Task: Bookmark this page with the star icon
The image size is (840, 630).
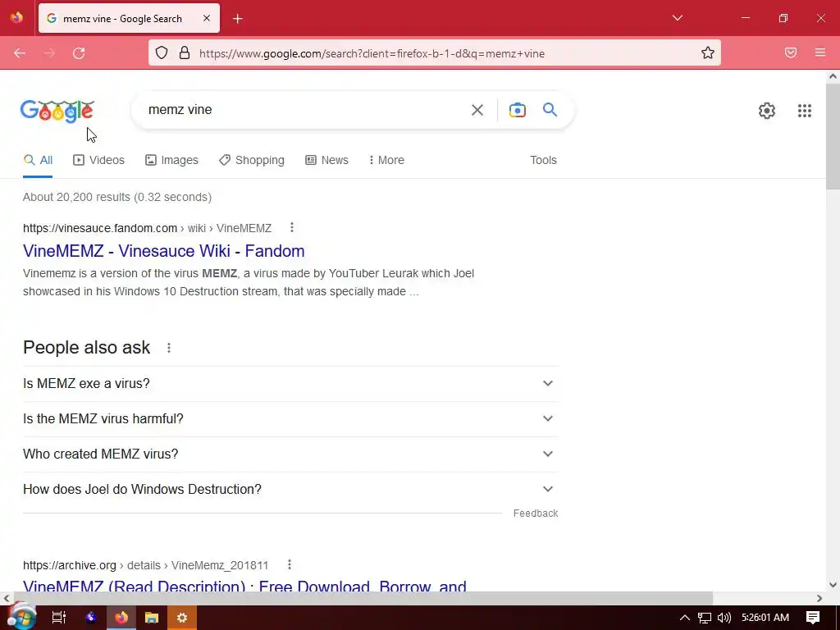Action: (708, 52)
